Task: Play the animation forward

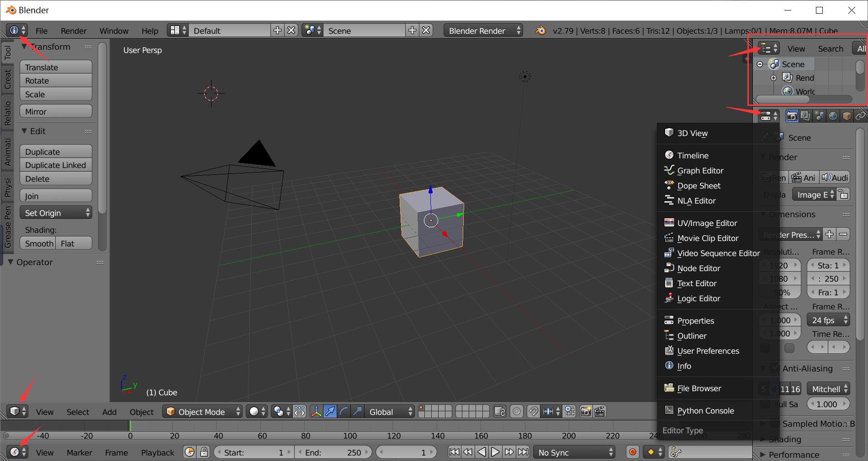Action: point(495,452)
